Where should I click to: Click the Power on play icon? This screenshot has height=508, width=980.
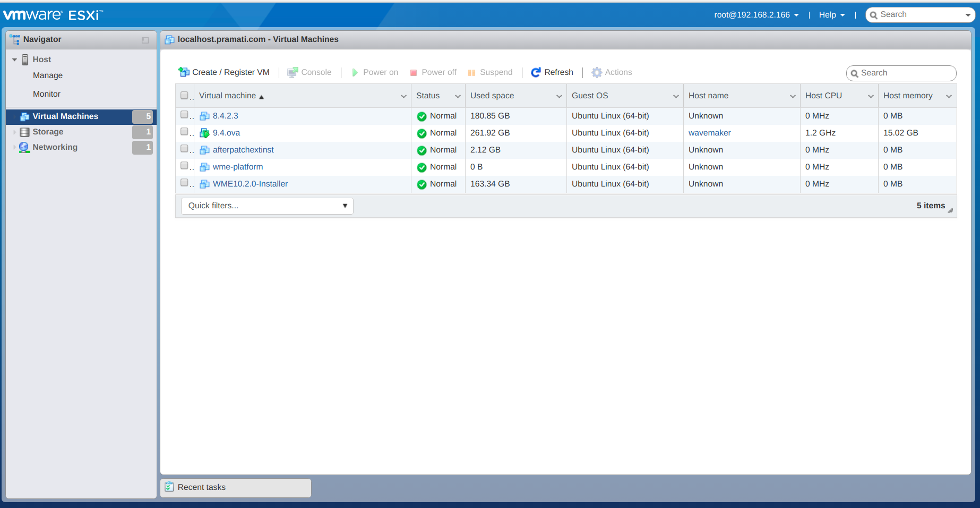coord(355,72)
